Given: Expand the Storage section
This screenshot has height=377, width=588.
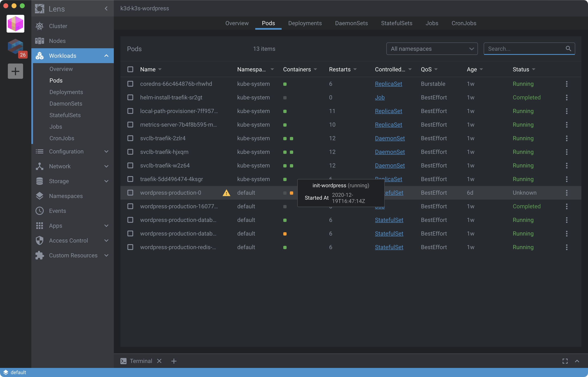Looking at the screenshot, I should (x=106, y=181).
